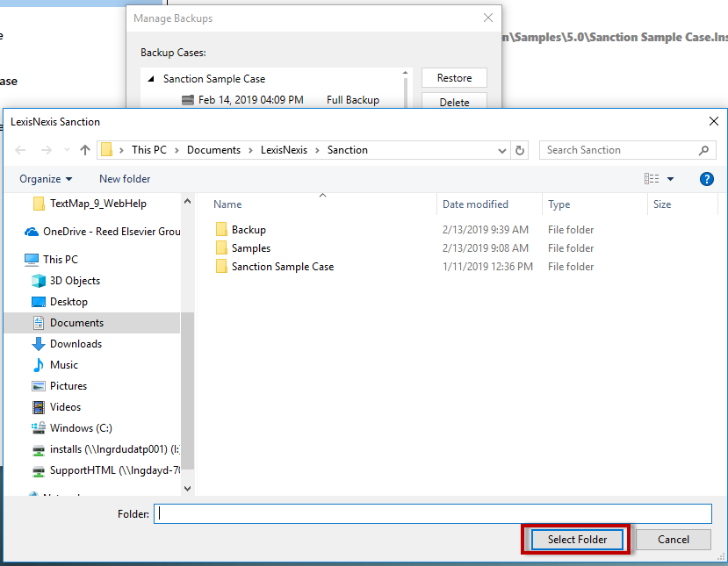Click Backup folder date 2/13/2019 9:39 AM
The width and height of the screenshot is (728, 566).
click(x=485, y=230)
